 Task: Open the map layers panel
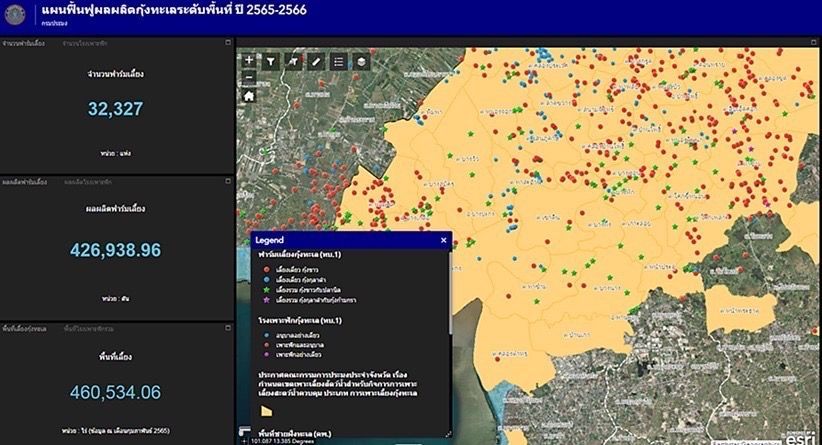pyautogui.click(x=362, y=62)
